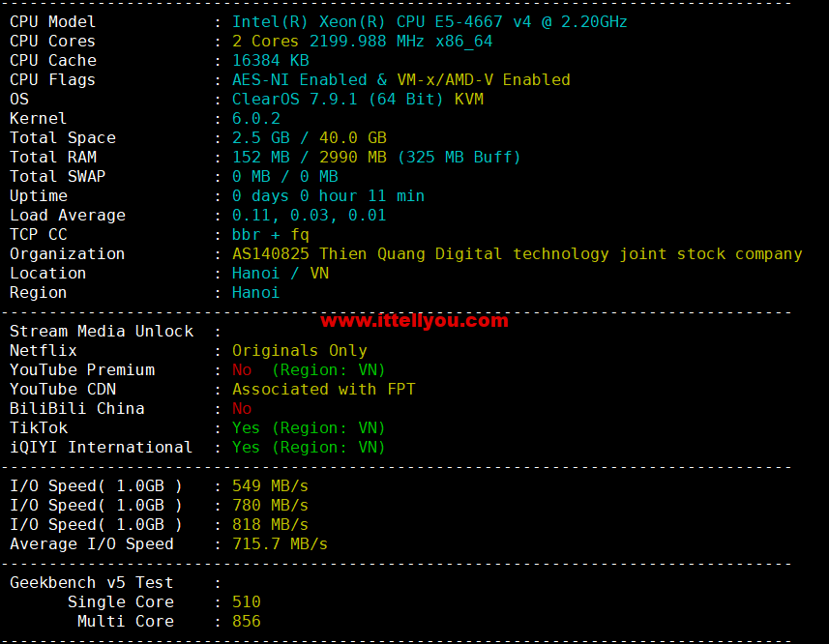
Task: Click the Hanoi / VN location value
Action: point(280,273)
